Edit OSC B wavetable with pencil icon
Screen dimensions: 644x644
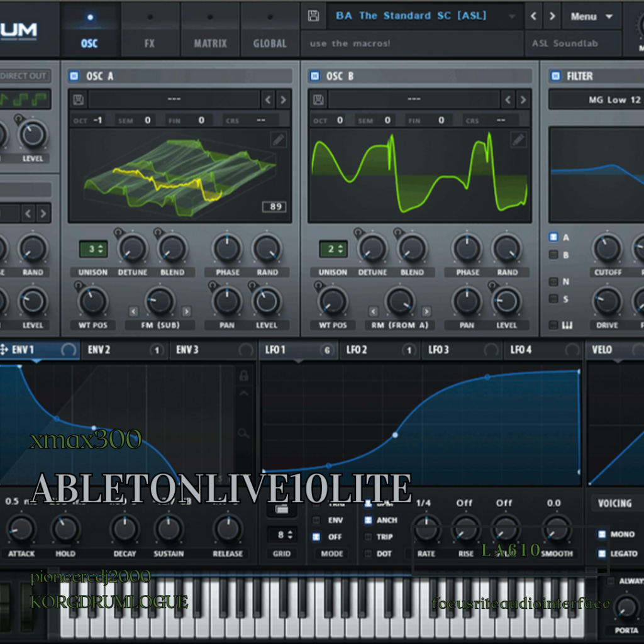click(518, 140)
